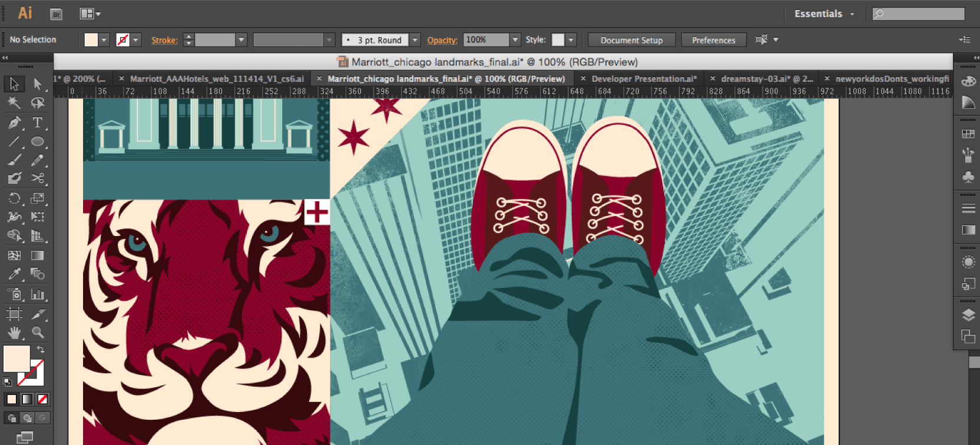Select the Ellipse tool
This screenshot has height=445, width=980.
38,141
